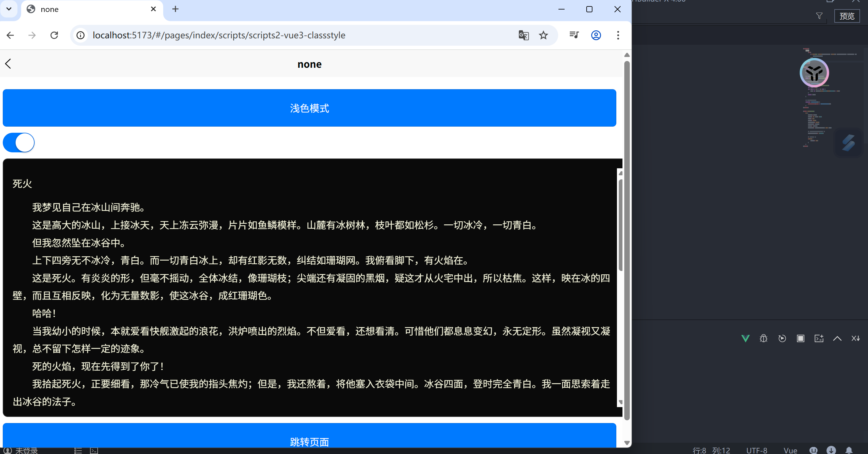
Task: Click the debug bug icon in console toolbar
Action: click(764, 338)
